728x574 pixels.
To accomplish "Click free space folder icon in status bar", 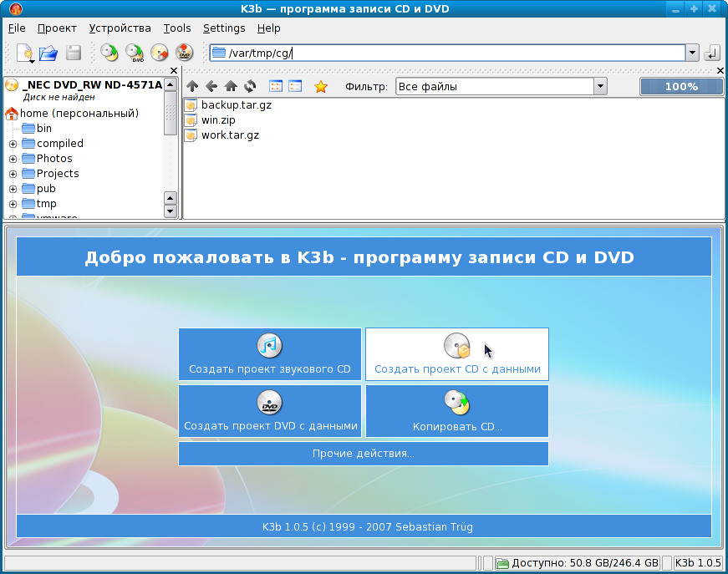I will [x=502, y=563].
